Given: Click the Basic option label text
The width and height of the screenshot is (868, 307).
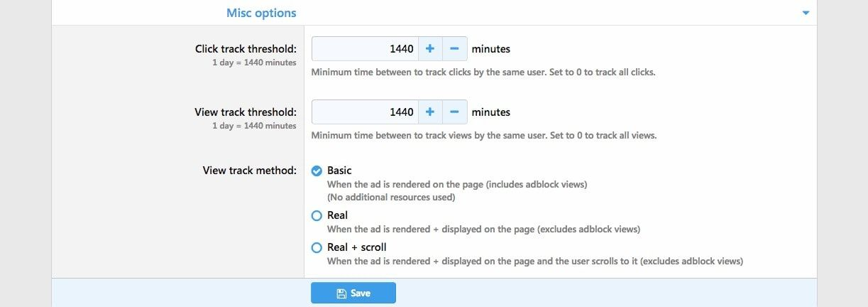Looking at the screenshot, I should click(x=339, y=171).
